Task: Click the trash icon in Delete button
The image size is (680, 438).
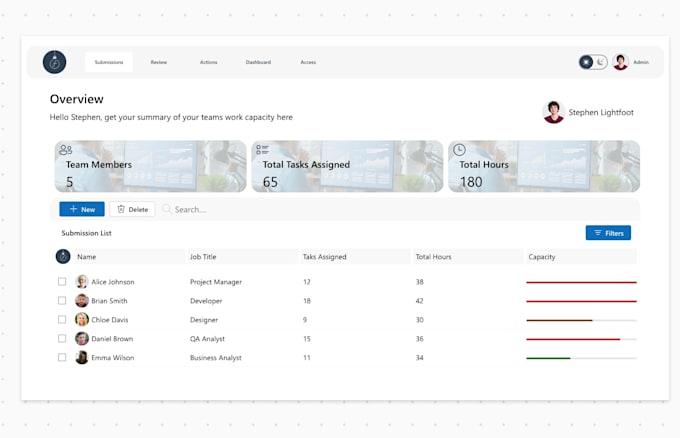Action: click(x=121, y=209)
